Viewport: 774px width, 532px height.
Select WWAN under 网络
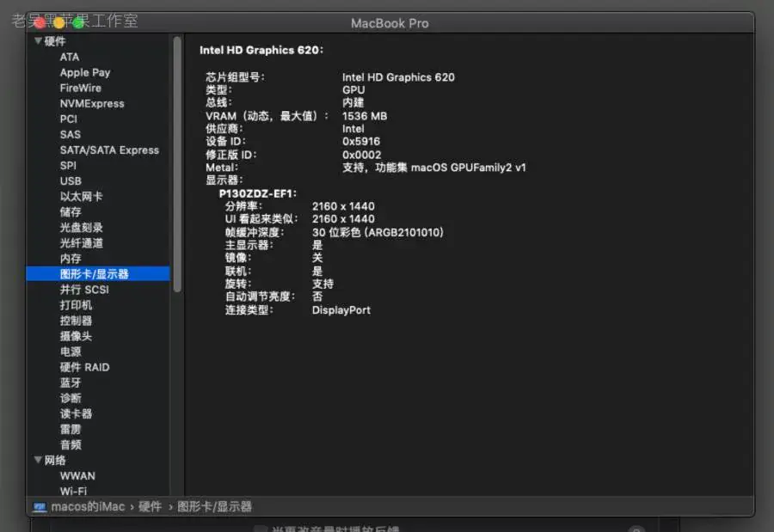tap(77, 476)
